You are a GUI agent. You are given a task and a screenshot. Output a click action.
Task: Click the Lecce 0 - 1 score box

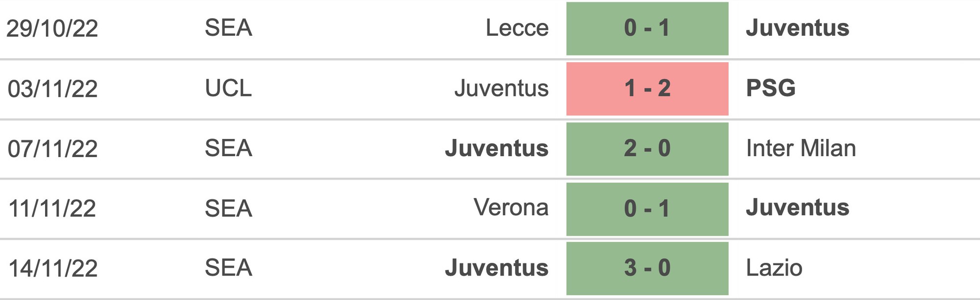point(647,28)
